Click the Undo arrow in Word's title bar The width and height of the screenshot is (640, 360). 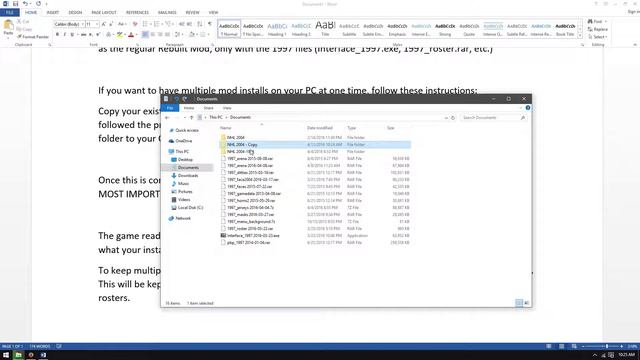pyautogui.click(x=25, y=4)
